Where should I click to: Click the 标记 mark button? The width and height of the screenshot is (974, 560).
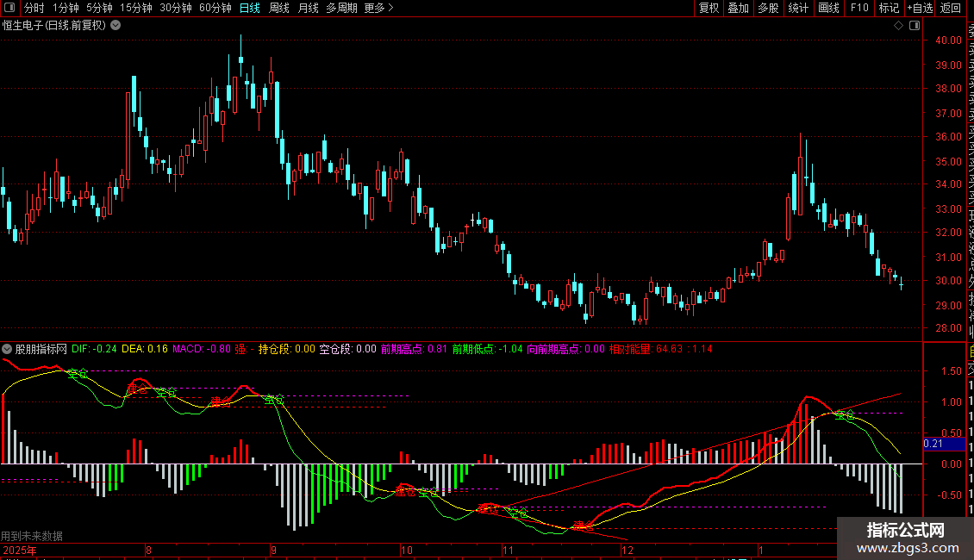click(x=889, y=8)
